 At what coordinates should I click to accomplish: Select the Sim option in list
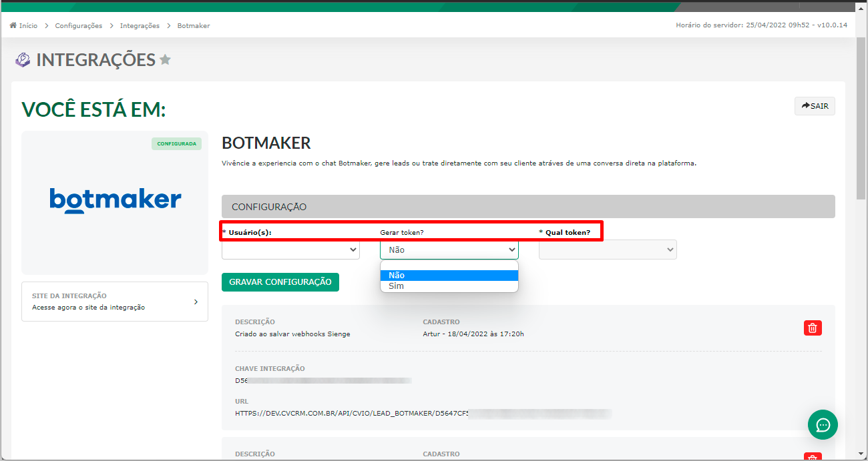[449, 286]
